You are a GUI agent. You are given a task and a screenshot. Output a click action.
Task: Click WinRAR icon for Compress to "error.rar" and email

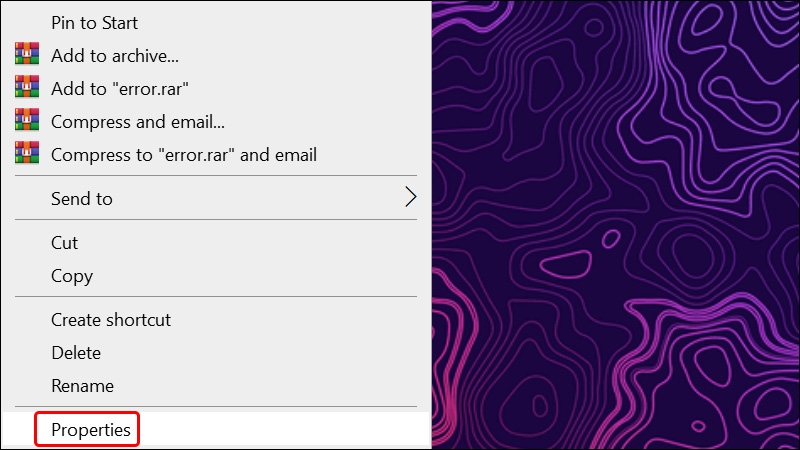[x=27, y=154]
